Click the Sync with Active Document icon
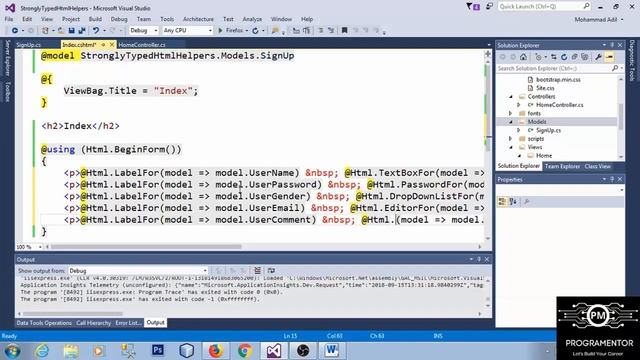 (x=553, y=57)
